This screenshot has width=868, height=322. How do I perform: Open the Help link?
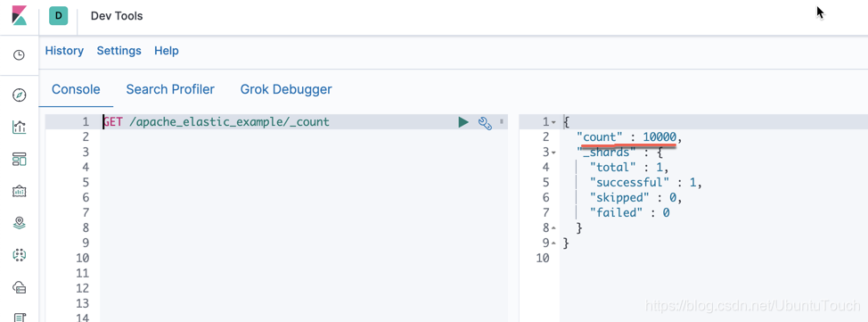click(167, 51)
